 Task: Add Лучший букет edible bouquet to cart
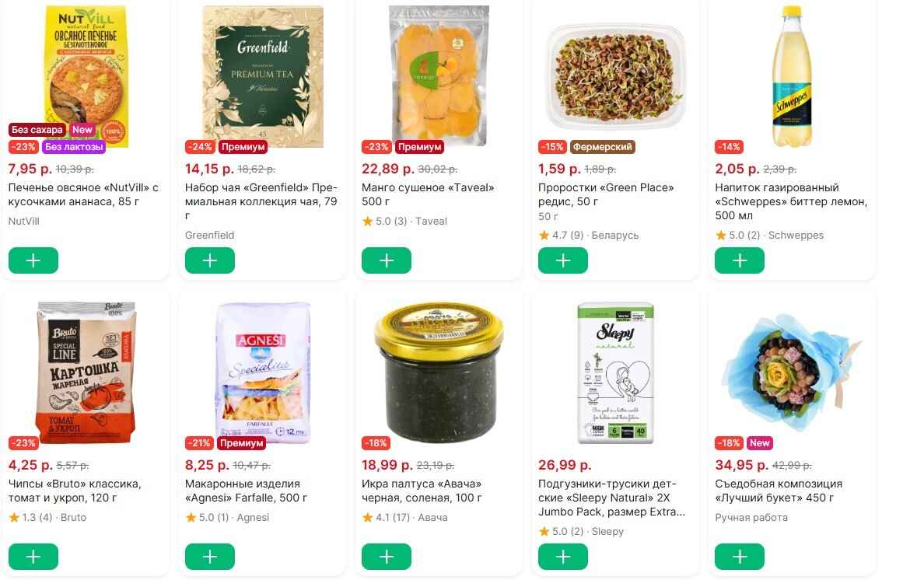tap(740, 557)
